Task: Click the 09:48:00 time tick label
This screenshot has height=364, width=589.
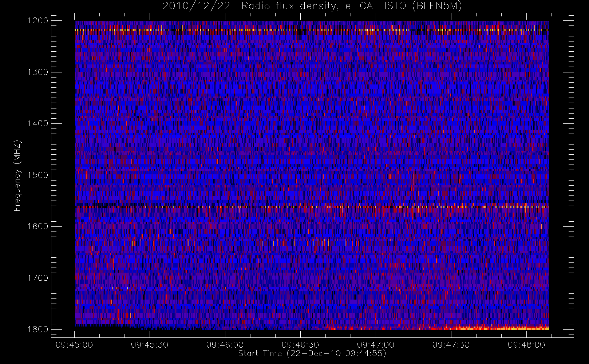Action: click(x=526, y=345)
